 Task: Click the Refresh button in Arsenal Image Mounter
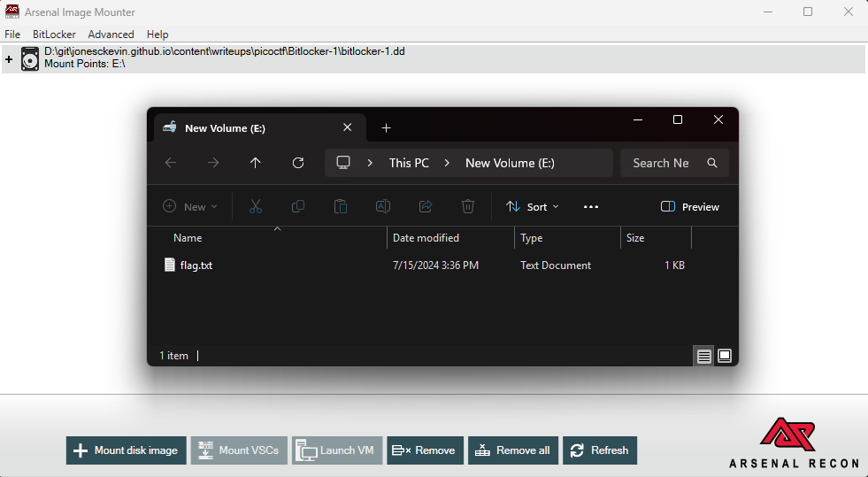tap(600, 450)
